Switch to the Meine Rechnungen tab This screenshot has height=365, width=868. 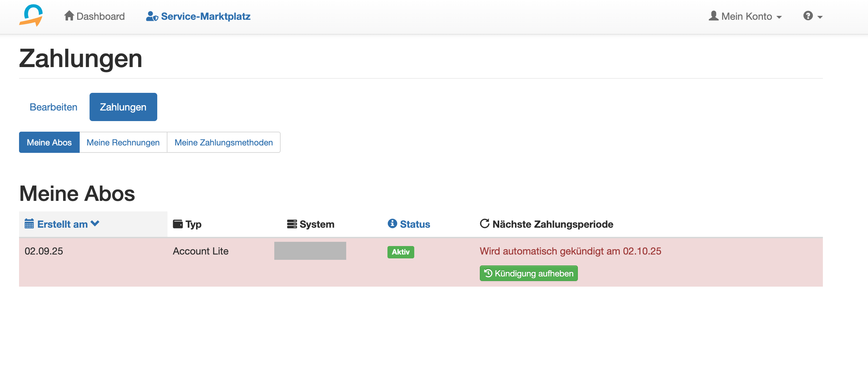point(123,142)
